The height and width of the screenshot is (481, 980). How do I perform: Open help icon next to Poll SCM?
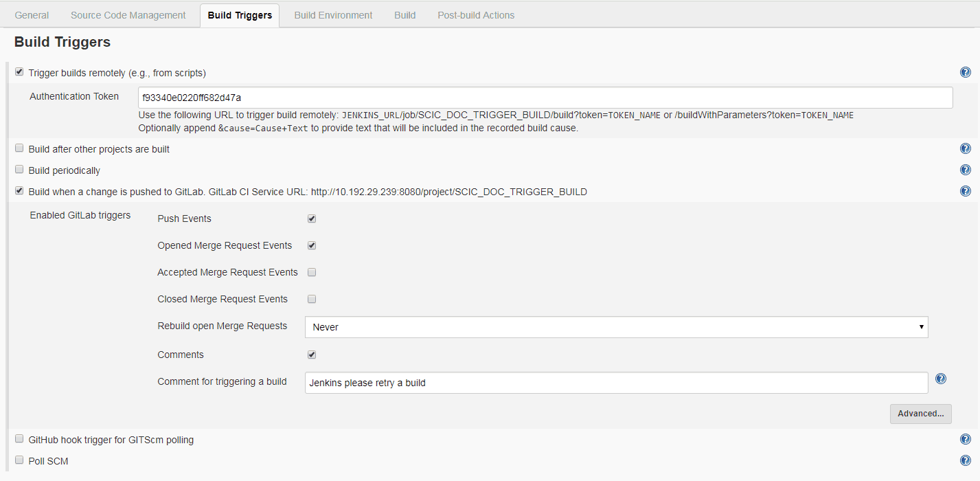(x=965, y=460)
